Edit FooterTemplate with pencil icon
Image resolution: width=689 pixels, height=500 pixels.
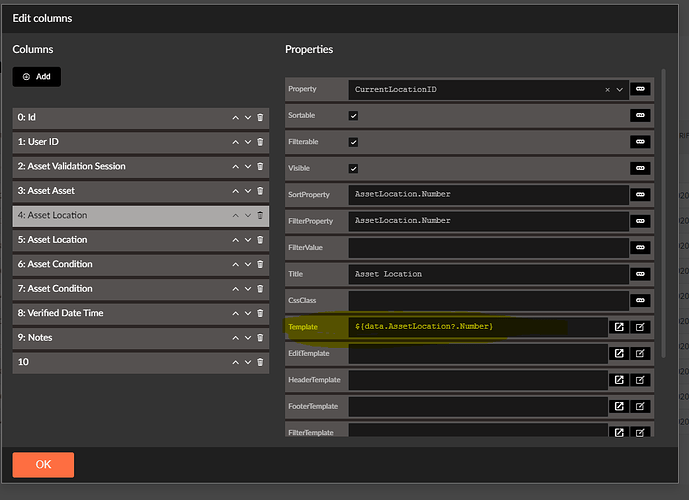(x=640, y=406)
